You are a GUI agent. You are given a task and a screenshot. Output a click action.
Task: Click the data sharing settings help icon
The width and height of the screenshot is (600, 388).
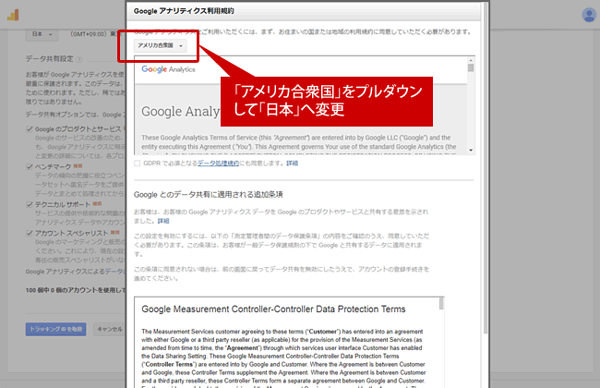pyautogui.click(x=79, y=59)
